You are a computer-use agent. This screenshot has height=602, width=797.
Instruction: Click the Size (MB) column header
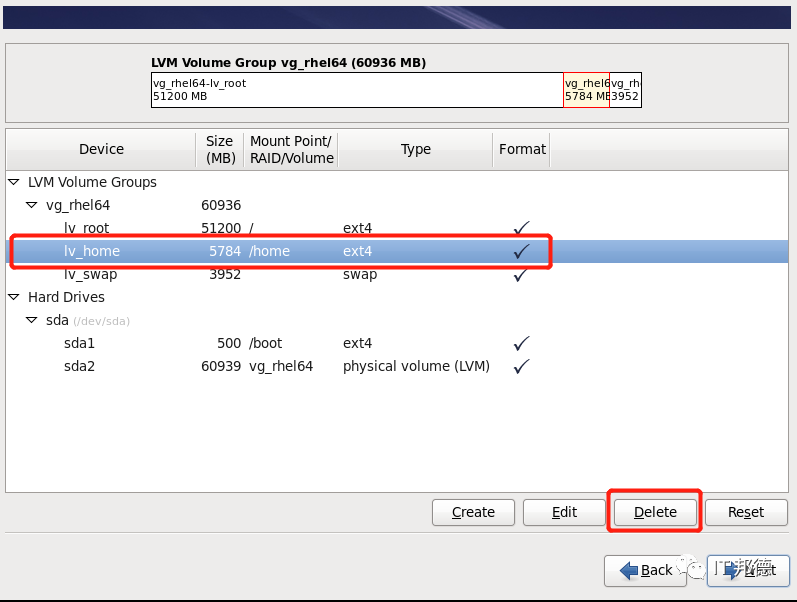click(x=220, y=149)
